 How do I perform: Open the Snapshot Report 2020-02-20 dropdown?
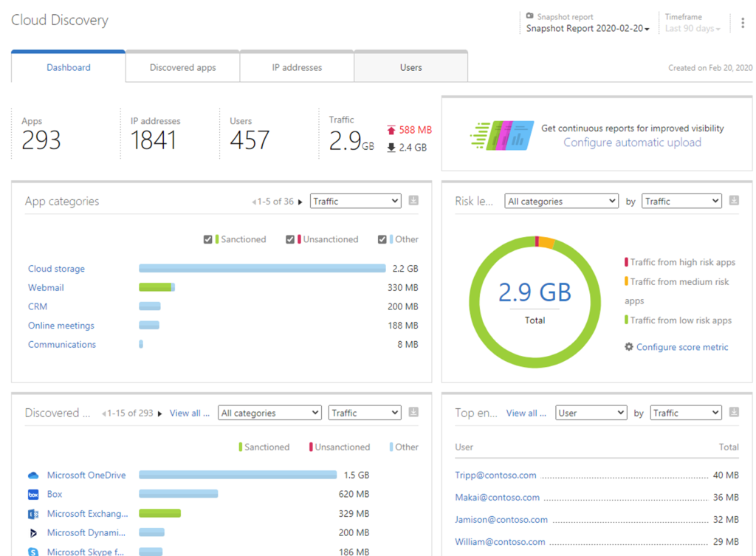588,29
